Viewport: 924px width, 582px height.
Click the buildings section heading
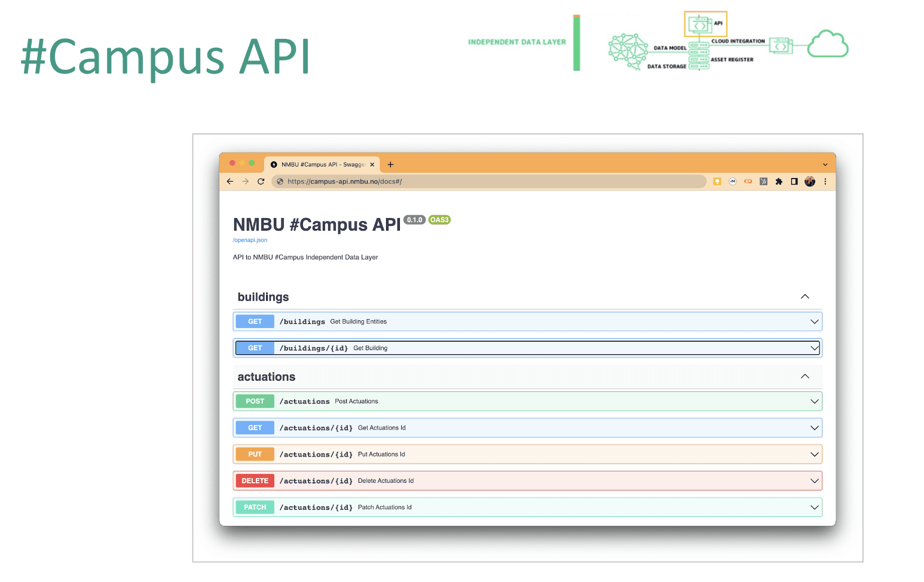point(263,297)
